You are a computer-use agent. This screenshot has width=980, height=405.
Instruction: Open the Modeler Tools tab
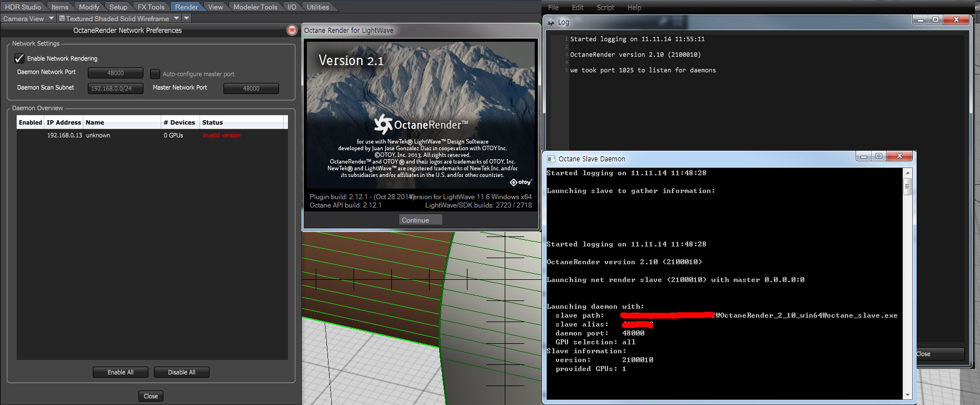tap(255, 7)
